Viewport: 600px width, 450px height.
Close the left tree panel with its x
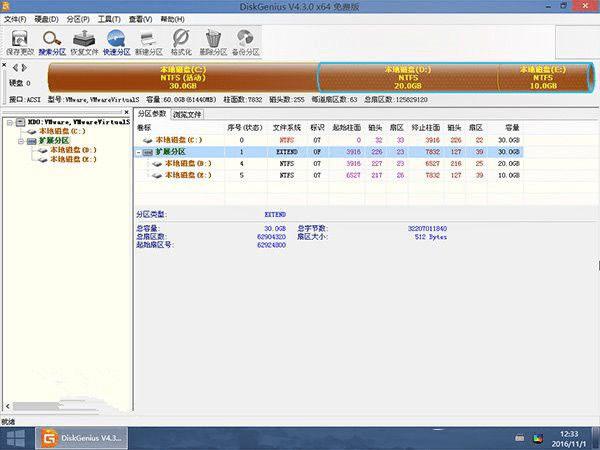[x=127, y=112]
